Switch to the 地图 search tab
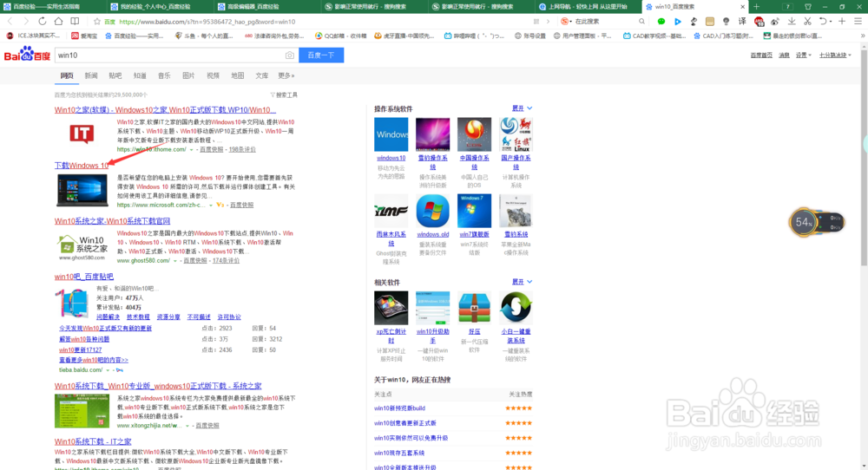Image resolution: width=868 pixels, height=470 pixels. tap(238, 75)
